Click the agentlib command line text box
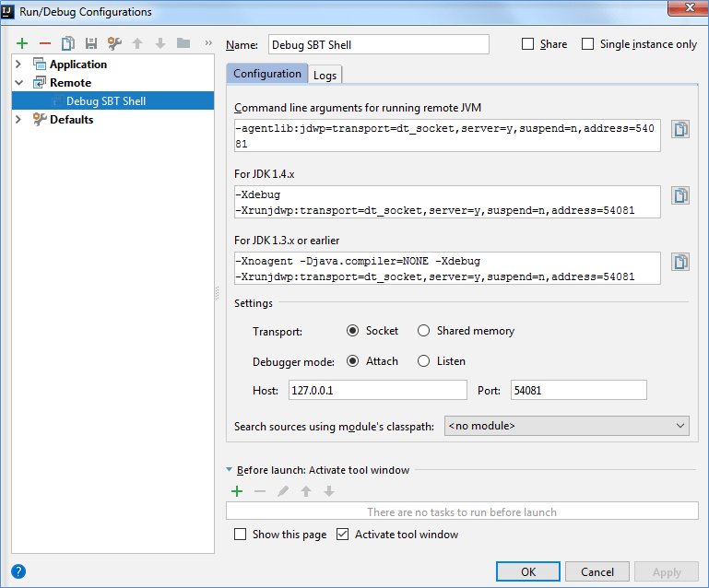This screenshot has width=709, height=588. [x=447, y=135]
